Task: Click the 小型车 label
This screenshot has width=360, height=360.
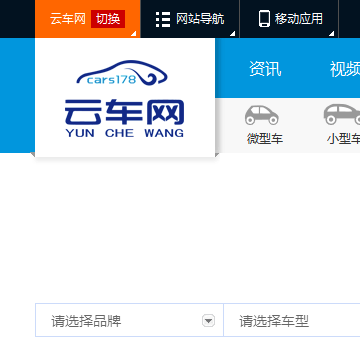Action: [x=343, y=139]
